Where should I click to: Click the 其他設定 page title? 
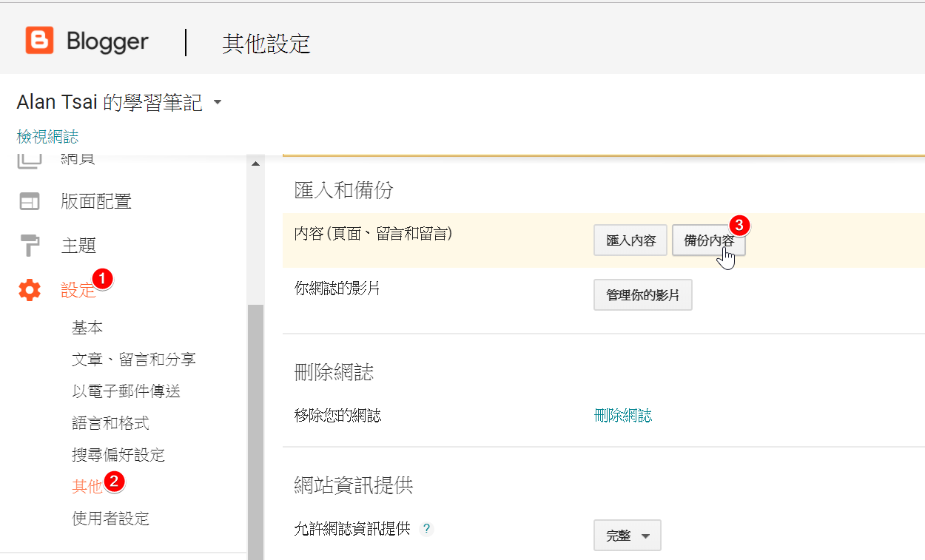[x=266, y=44]
